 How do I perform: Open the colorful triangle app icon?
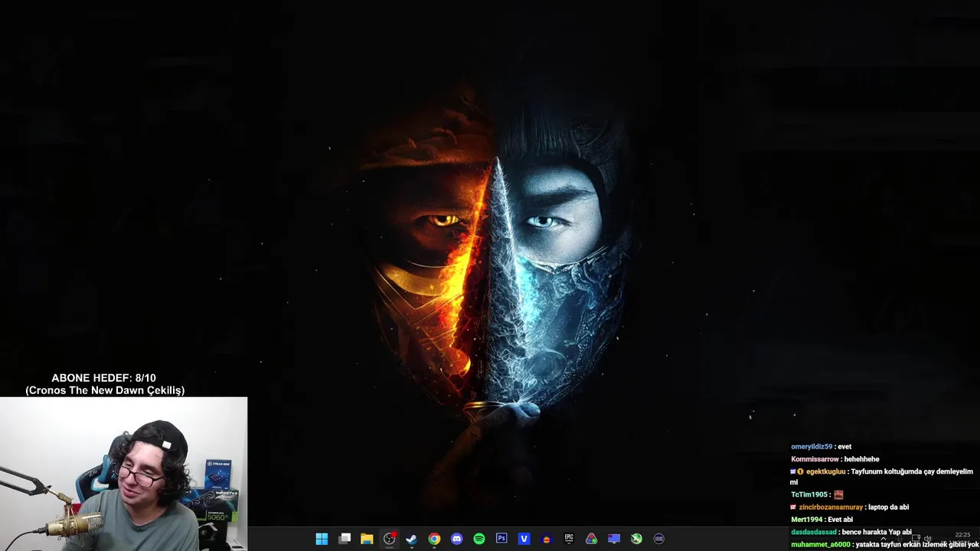click(591, 539)
